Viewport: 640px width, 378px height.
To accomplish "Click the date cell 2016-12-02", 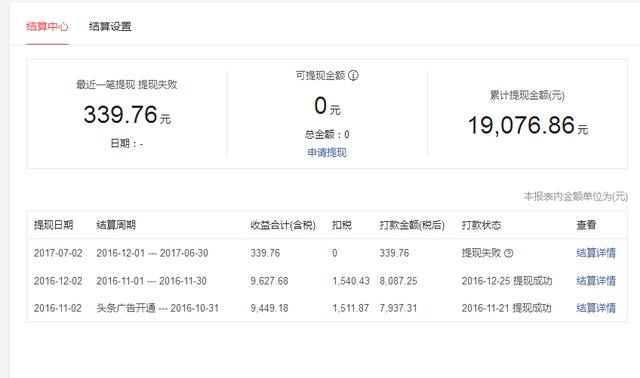I will tap(58, 281).
